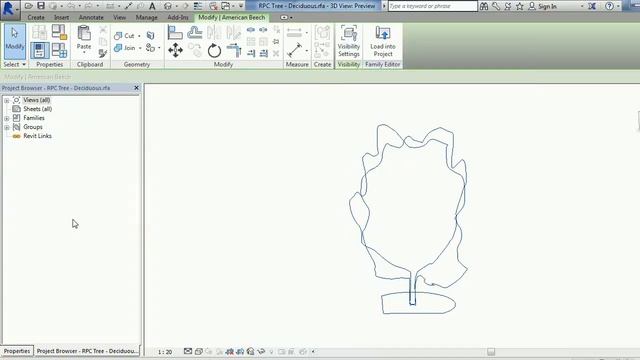Click the Cut geometry tool
This screenshot has width=640, height=360.
tap(125, 36)
